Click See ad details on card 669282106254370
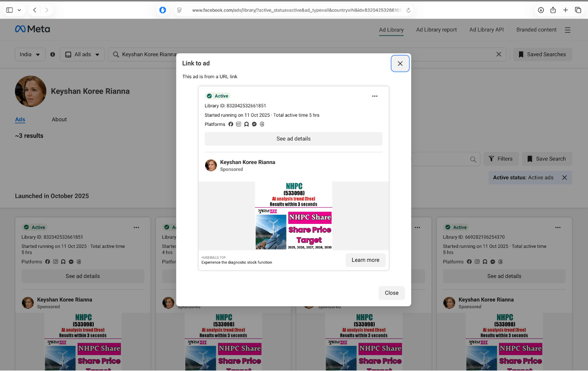The width and height of the screenshot is (588, 371). 504,276
